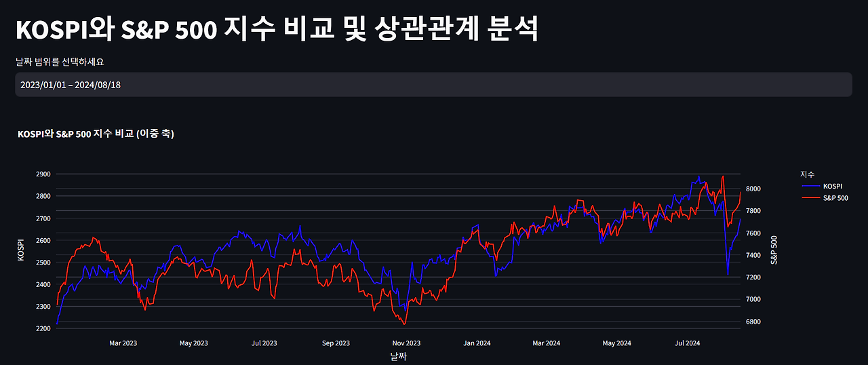Click the x-axis title '날짜'

click(x=399, y=356)
